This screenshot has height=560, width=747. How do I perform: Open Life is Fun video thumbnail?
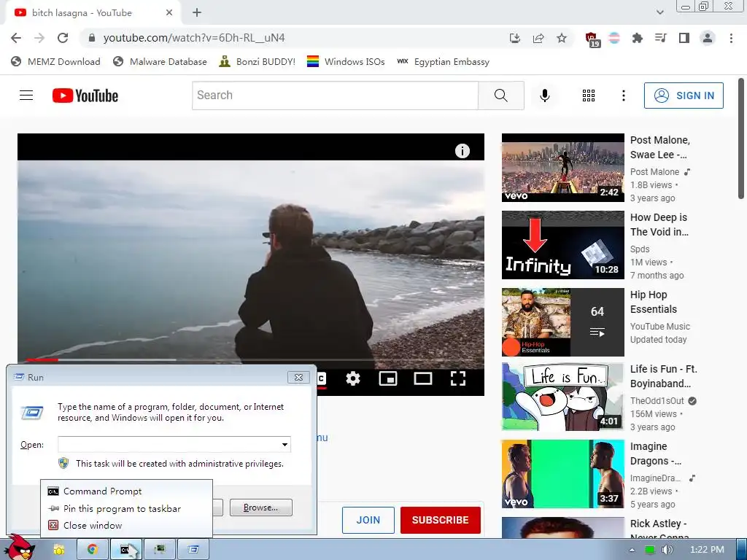562,397
